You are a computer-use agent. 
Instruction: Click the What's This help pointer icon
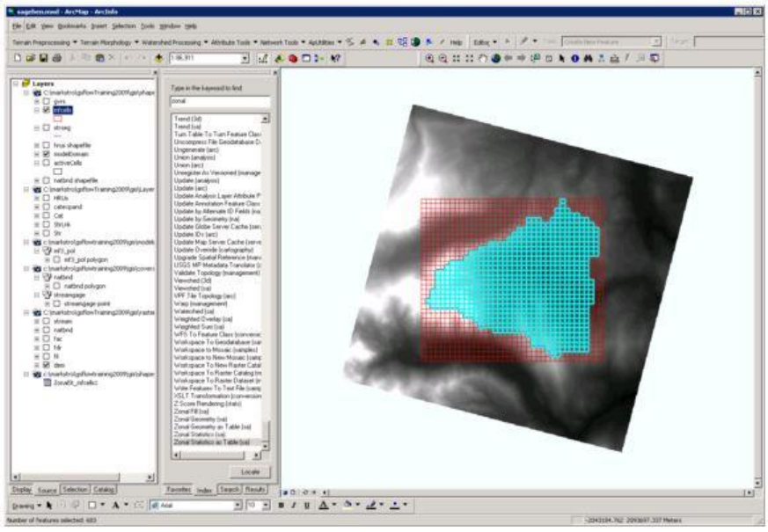tap(335, 59)
